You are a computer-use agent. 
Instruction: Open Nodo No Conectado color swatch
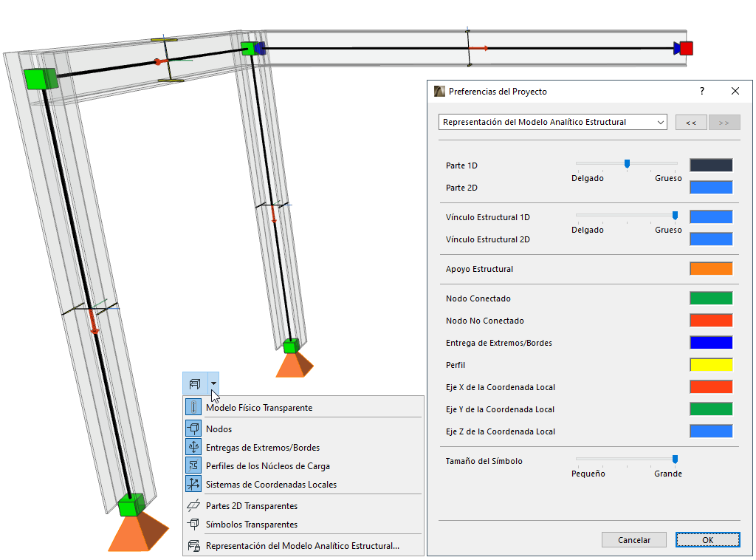point(711,321)
